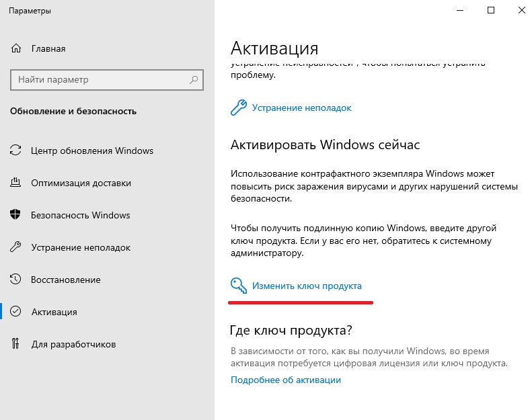Minimize the Параметры window

click(x=460, y=10)
